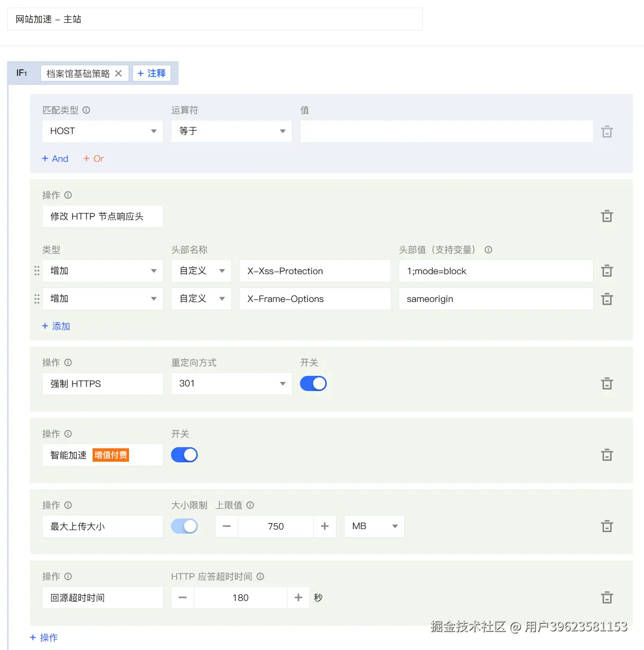The height and width of the screenshot is (650, 644).
Task: Decrease the 180 second timeout value
Action: pos(183,597)
